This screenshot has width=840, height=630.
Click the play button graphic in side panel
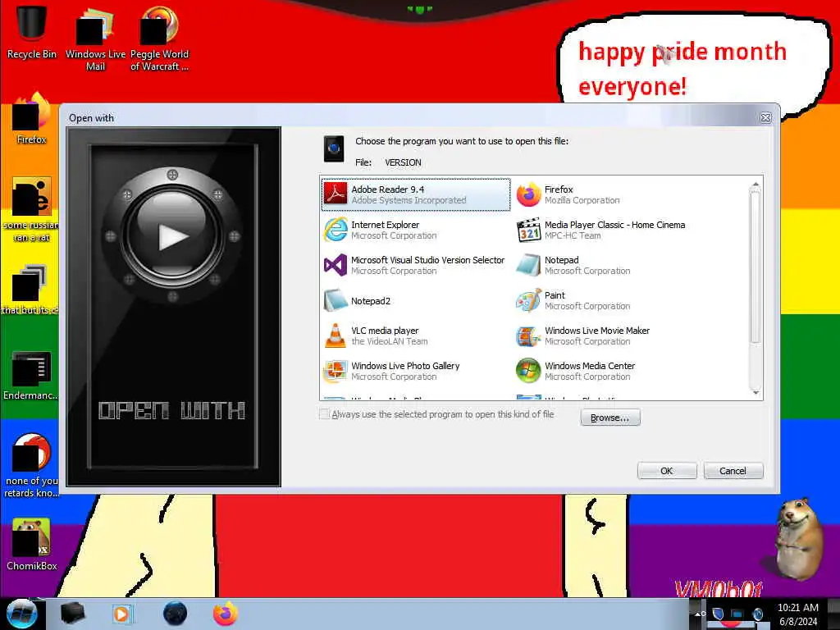172,235
